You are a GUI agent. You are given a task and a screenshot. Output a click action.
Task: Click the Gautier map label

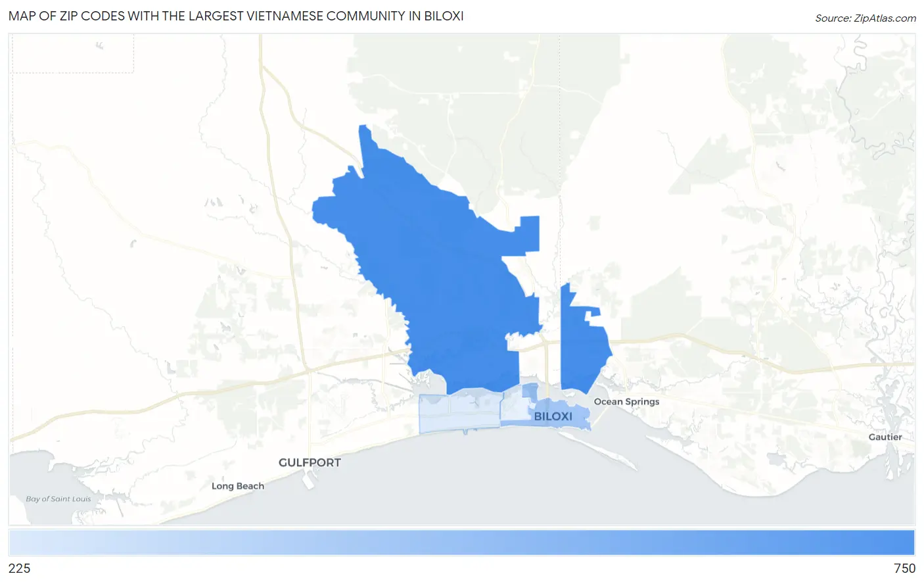(885, 437)
